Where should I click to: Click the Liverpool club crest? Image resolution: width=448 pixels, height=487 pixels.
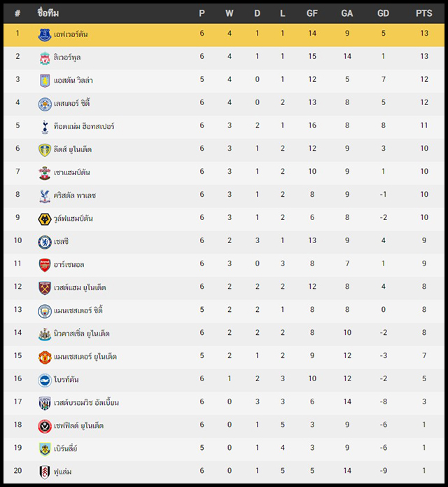[45, 57]
